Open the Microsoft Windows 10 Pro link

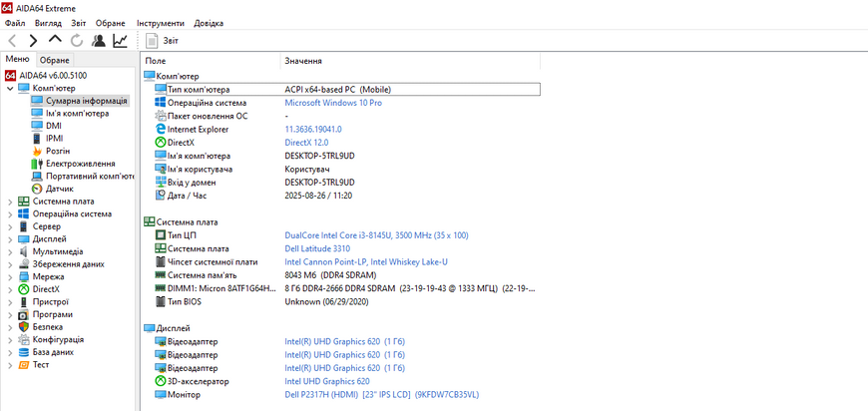point(333,103)
